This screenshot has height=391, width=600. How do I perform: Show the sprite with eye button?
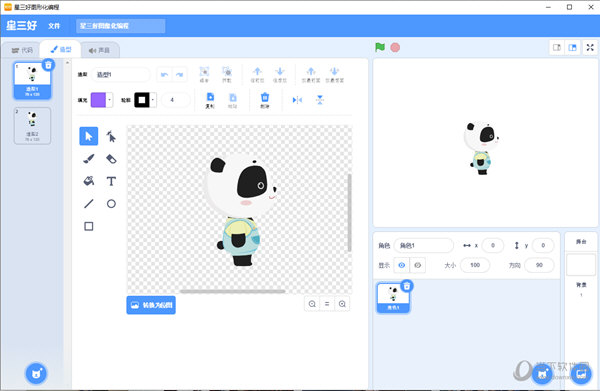[402, 265]
